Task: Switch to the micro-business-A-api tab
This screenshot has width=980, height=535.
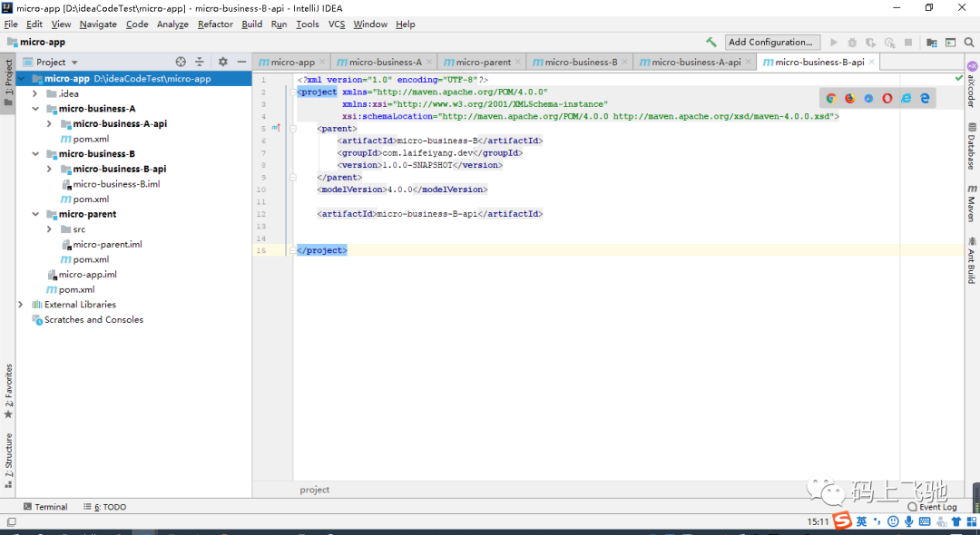Action: point(690,62)
